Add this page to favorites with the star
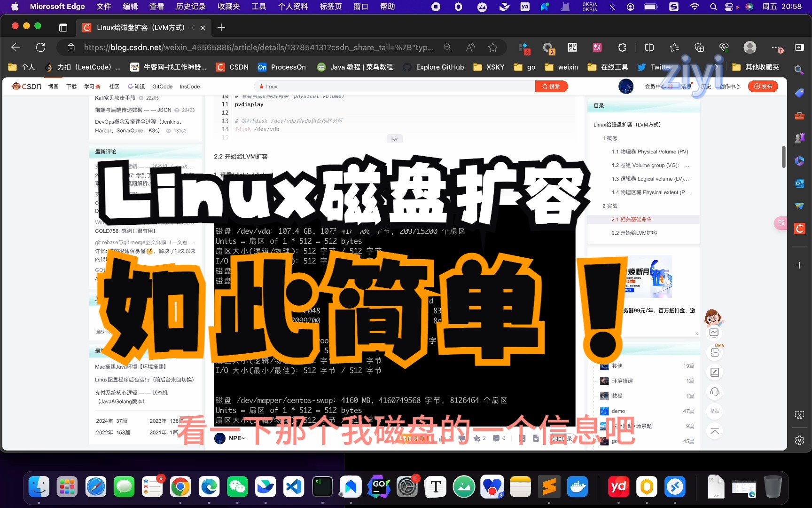Viewport: 812px width, 508px height. click(492, 48)
